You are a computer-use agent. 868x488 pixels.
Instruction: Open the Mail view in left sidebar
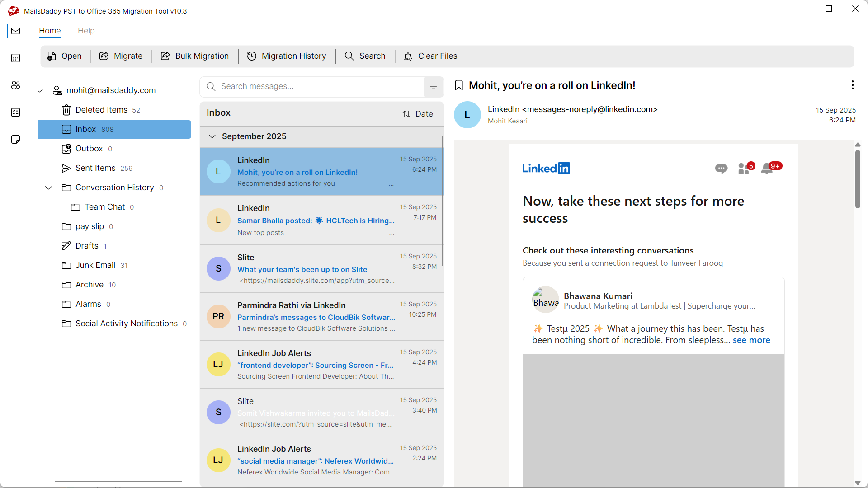pyautogui.click(x=16, y=31)
